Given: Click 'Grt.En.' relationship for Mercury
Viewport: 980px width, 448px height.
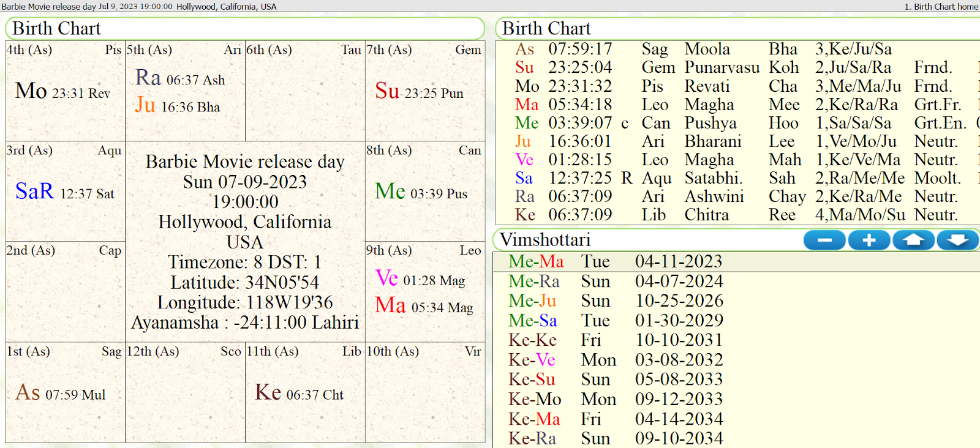Looking at the screenshot, I should tap(940, 123).
